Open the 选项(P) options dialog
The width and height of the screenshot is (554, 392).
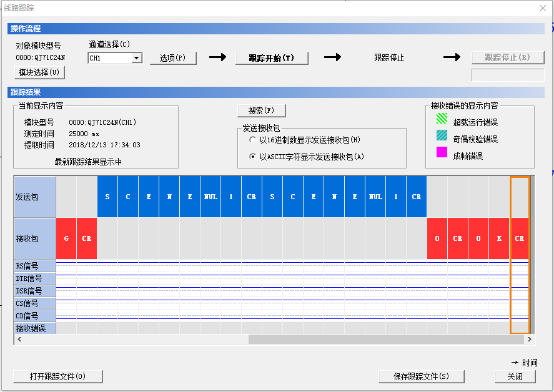(173, 58)
